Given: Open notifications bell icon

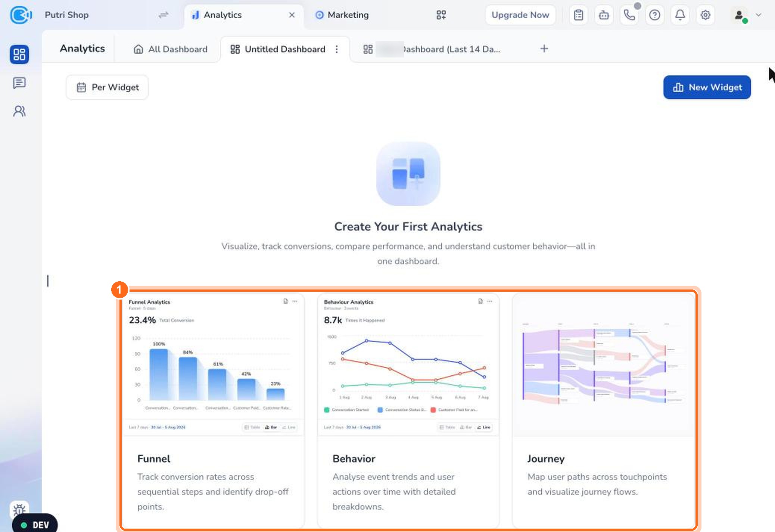Looking at the screenshot, I should click(680, 15).
